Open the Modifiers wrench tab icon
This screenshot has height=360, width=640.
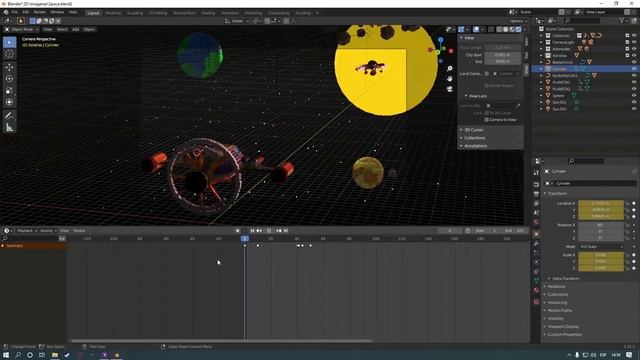pos(536,243)
